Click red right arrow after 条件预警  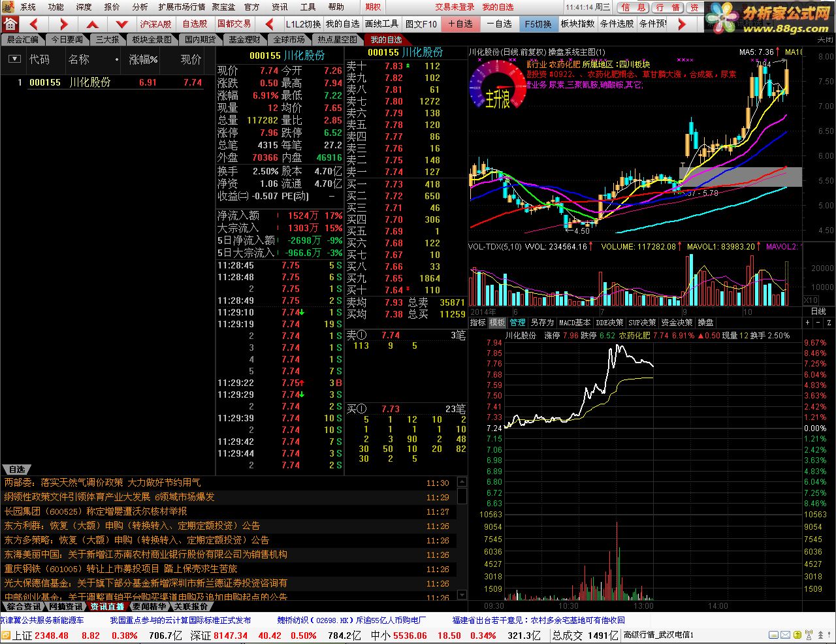pos(682,24)
